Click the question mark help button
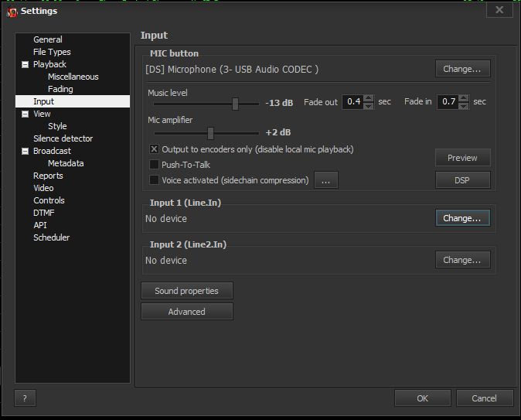 pos(25,398)
